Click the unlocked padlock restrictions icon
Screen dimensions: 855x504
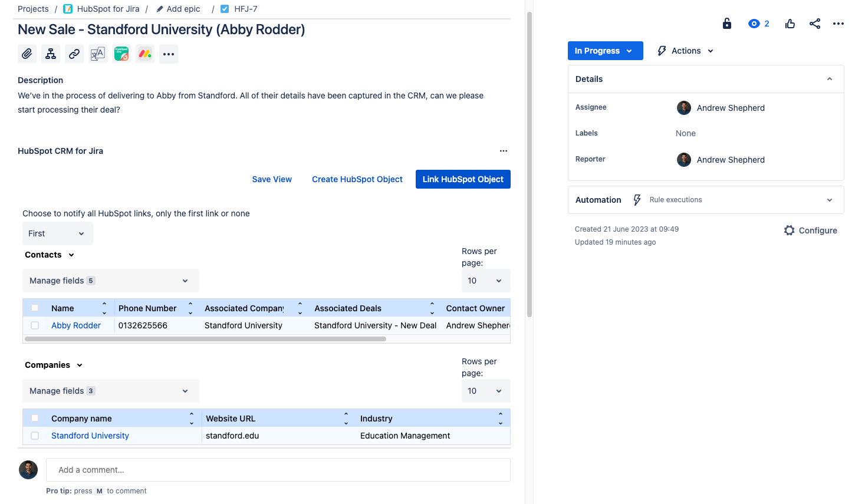tap(727, 24)
